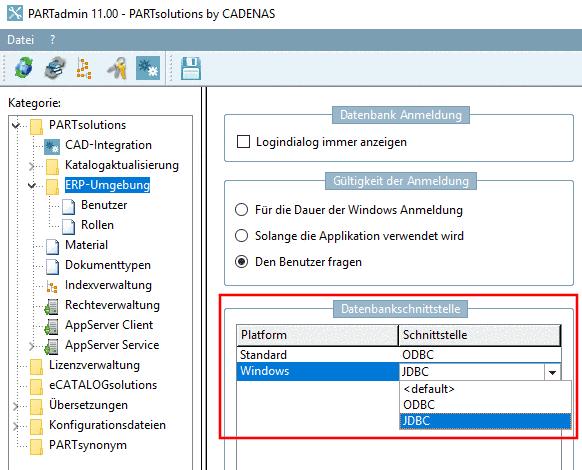Select ERP-Umgebung in the tree

107,185
